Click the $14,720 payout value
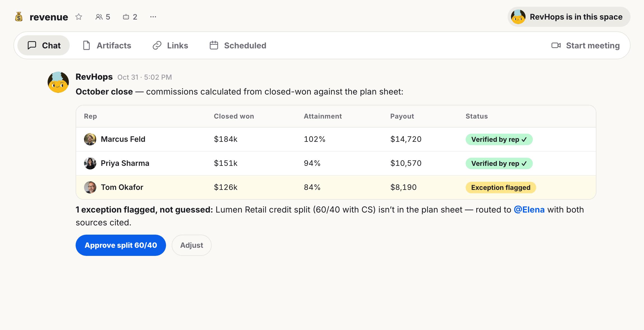Screen dimensions: 644x330 pos(406,139)
